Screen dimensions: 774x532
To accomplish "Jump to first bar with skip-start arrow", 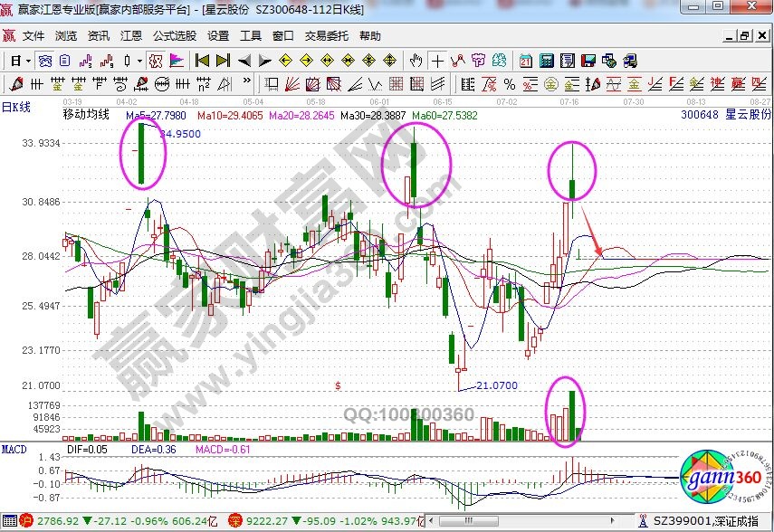I will coord(203,61).
